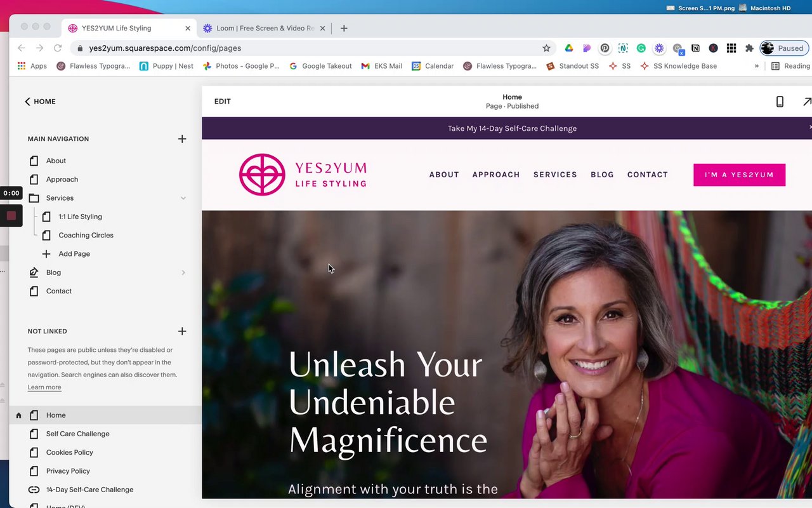Open a new browser tab

click(344, 28)
